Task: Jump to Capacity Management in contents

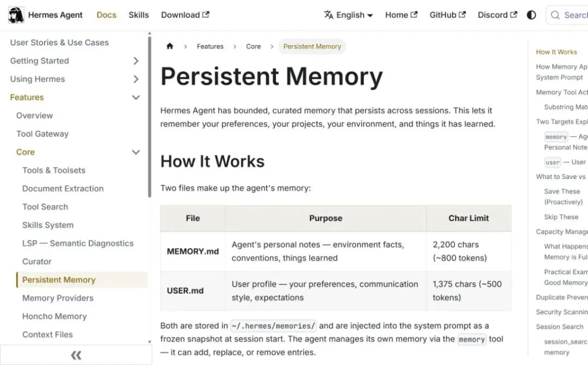Action: tap(562, 232)
